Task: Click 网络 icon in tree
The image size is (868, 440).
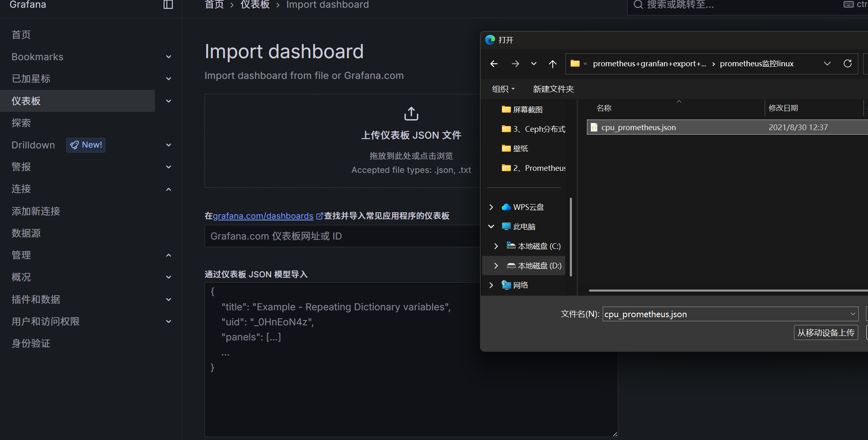Action: point(506,285)
